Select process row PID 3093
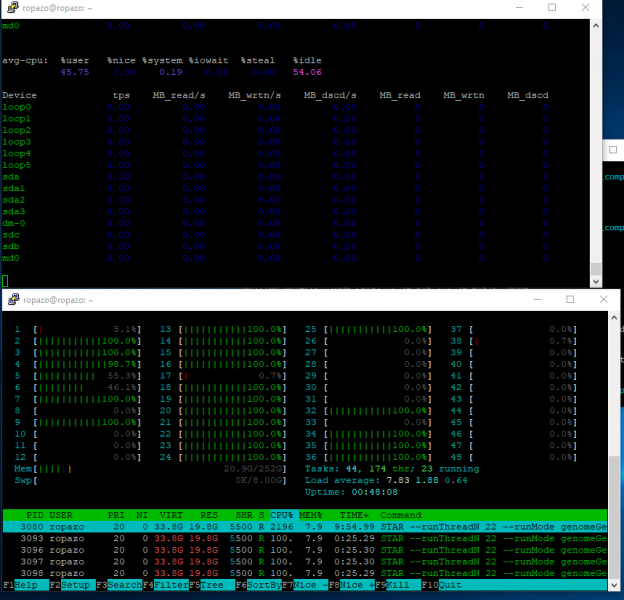The image size is (624, 600). coord(305,538)
